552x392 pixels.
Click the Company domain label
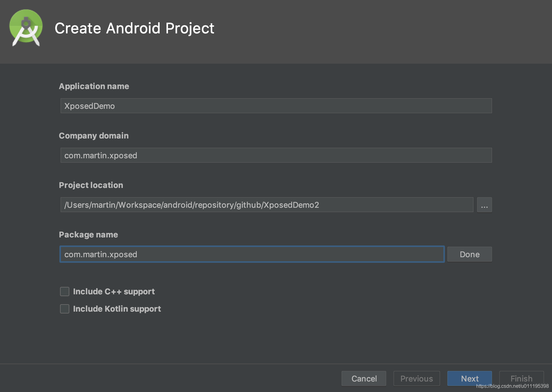[94, 136]
